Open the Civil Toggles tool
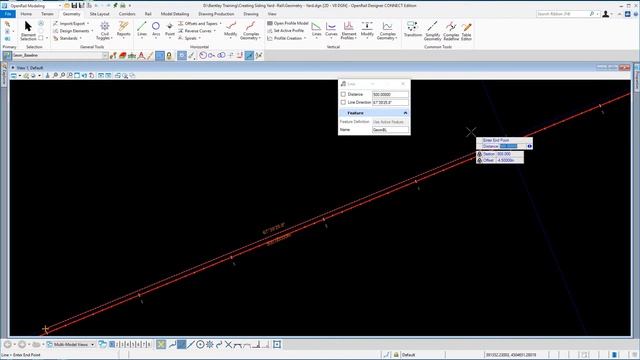The image size is (640, 360). point(104,31)
